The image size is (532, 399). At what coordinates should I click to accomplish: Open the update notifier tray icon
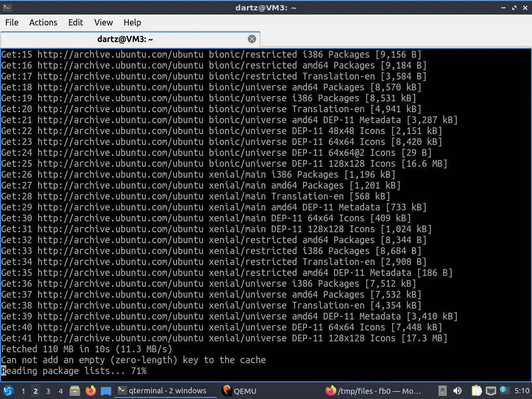pos(503,390)
